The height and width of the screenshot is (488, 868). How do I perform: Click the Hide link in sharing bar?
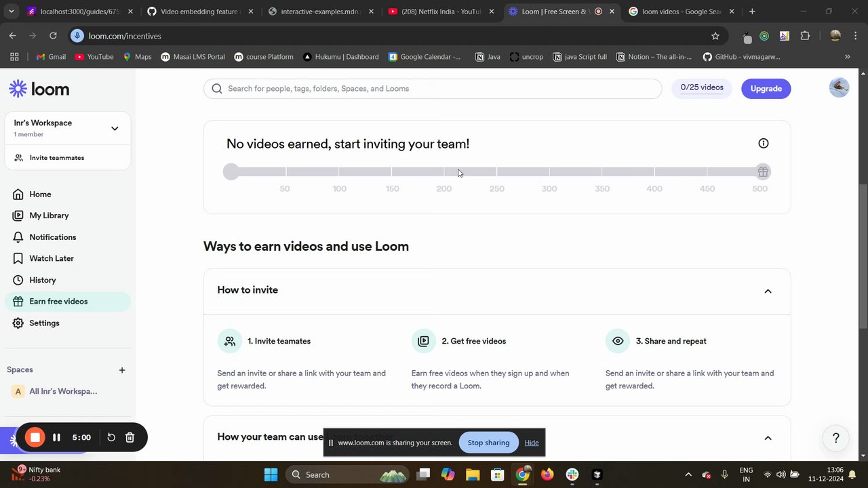point(532,443)
